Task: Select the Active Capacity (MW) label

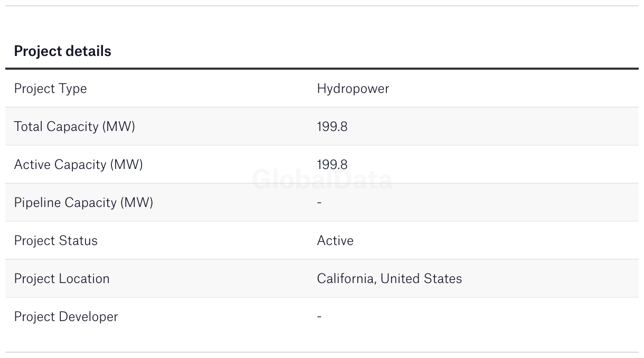Action: pos(78,165)
